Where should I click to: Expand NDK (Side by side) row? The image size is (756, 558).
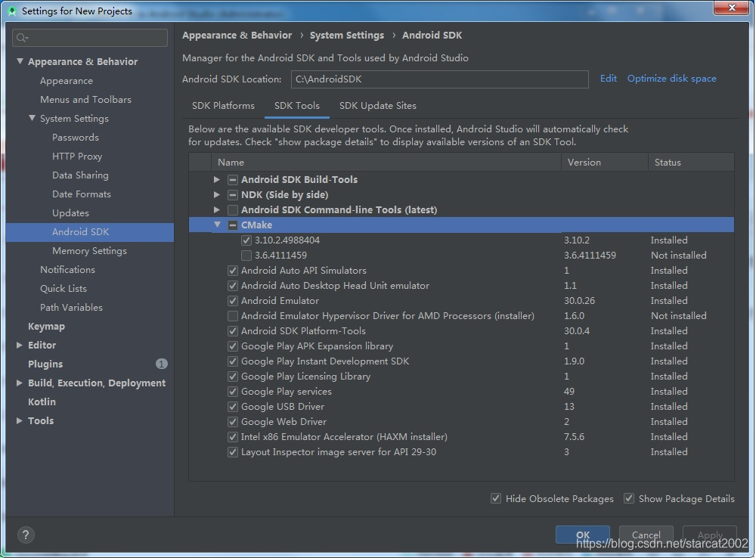[x=217, y=195]
